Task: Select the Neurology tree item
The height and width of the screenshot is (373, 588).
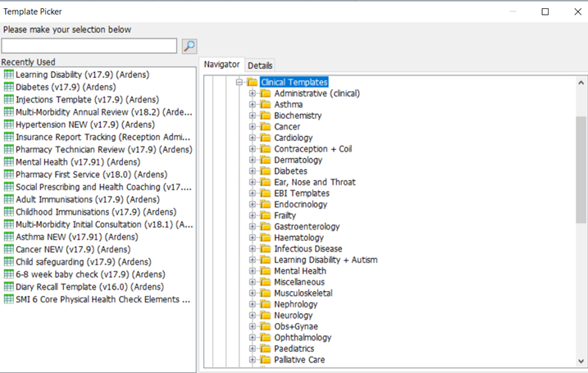Action: click(x=294, y=316)
